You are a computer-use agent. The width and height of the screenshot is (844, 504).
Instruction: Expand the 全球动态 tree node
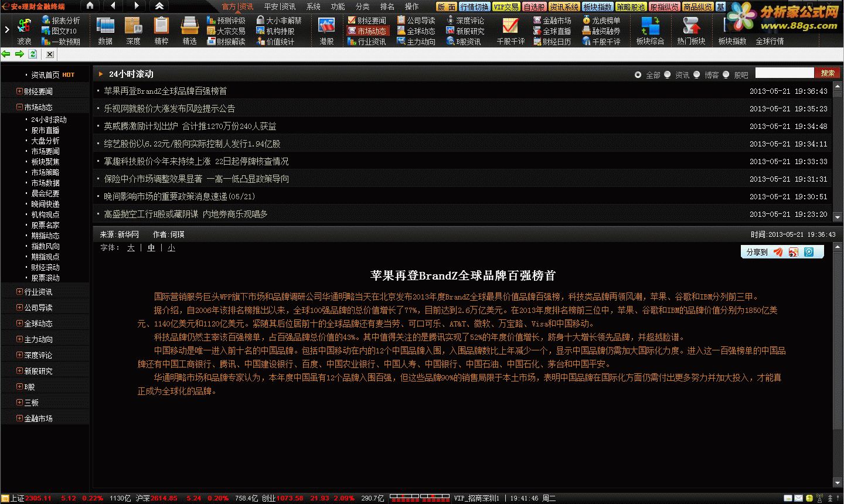coord(19,323)
